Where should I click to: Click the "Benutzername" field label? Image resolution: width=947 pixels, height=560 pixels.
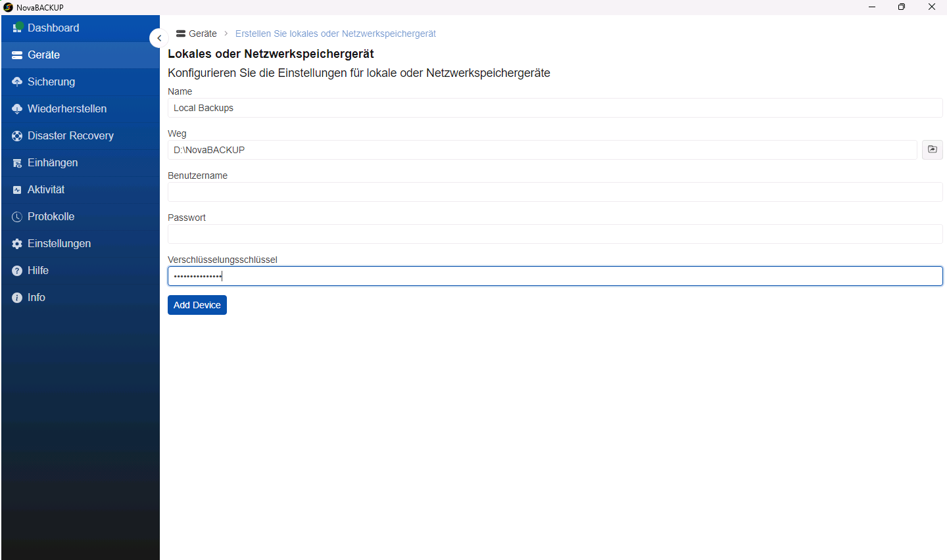(197, 175)
